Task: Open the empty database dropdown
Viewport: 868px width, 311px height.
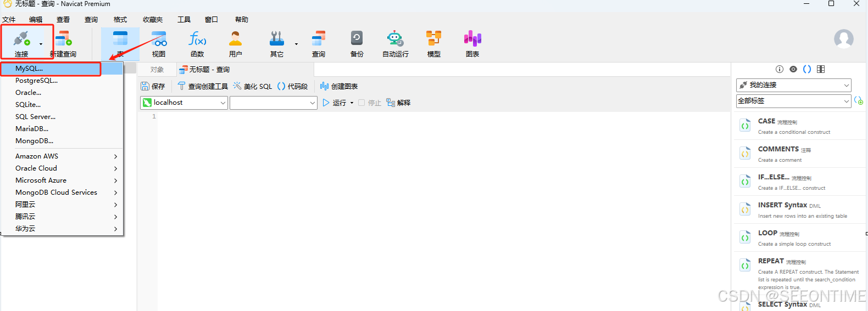Action: pos(274,103)
